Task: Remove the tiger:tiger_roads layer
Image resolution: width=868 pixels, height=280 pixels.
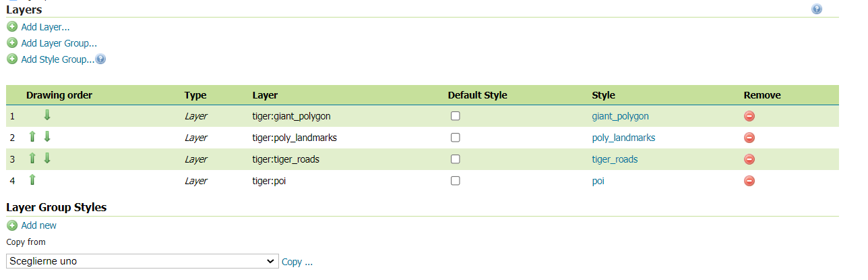Action: click(749, 159)
